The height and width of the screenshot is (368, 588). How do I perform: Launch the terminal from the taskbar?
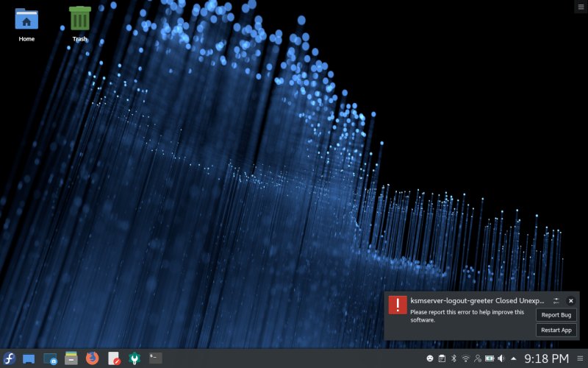click(155, 358)
